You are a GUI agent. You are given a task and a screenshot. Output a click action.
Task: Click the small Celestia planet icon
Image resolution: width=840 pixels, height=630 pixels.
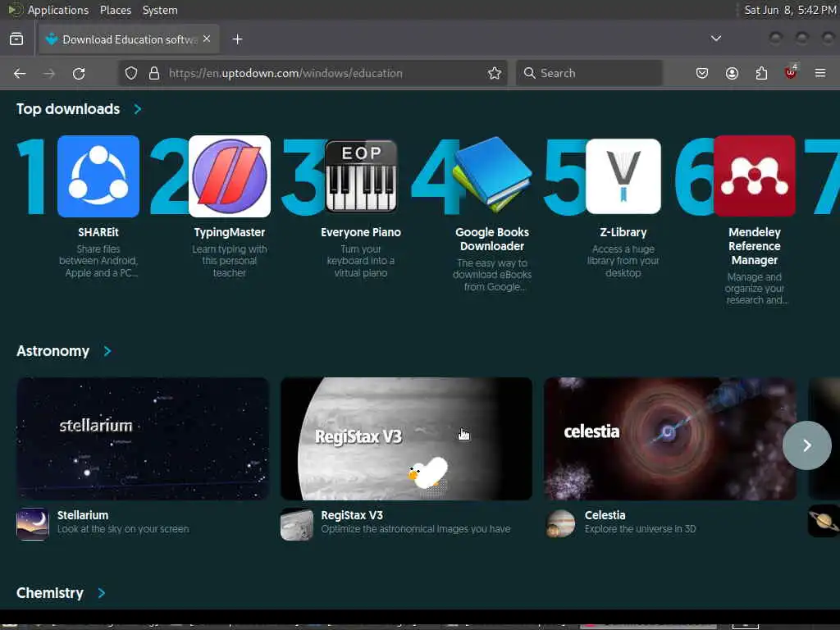click(560, 523)
